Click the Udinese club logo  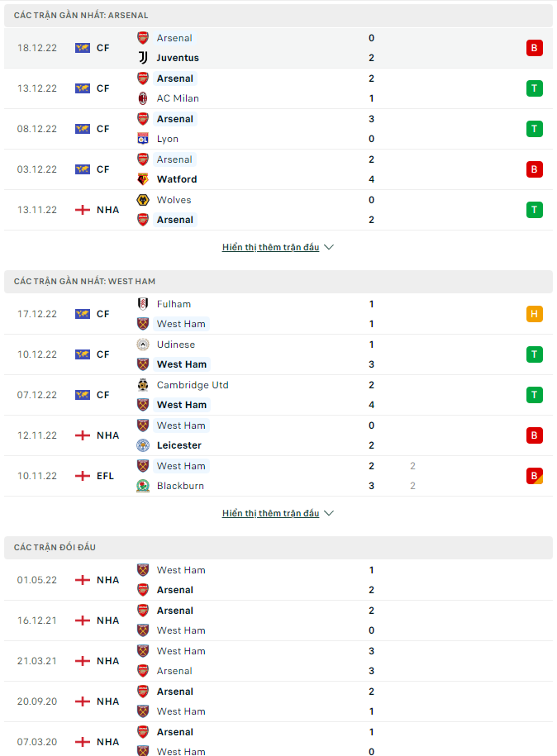[143, 345]
